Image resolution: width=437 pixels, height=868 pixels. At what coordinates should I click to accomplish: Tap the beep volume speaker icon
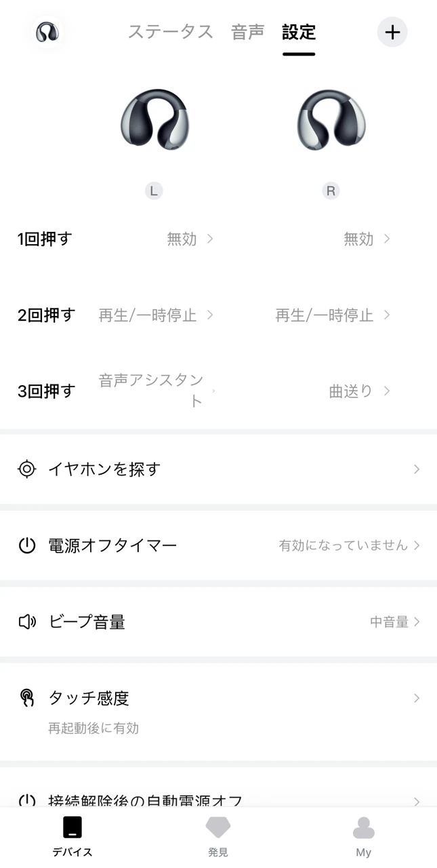click(x=26, y=622)
